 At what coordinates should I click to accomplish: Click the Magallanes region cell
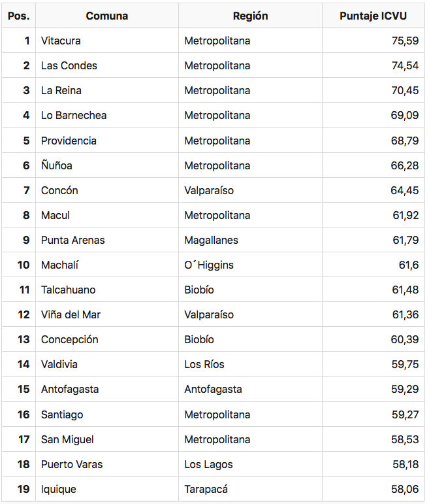click(250, 240)
